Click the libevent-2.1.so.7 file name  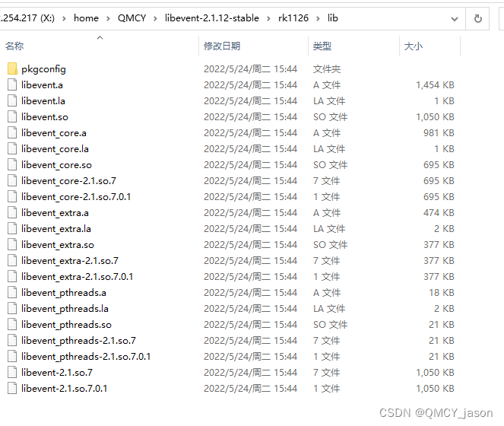tap(57, 372)
